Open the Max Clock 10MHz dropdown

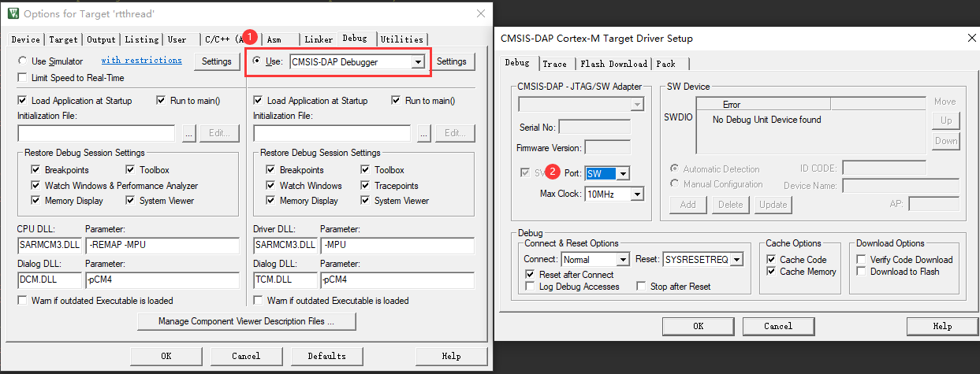pos(637,194)
